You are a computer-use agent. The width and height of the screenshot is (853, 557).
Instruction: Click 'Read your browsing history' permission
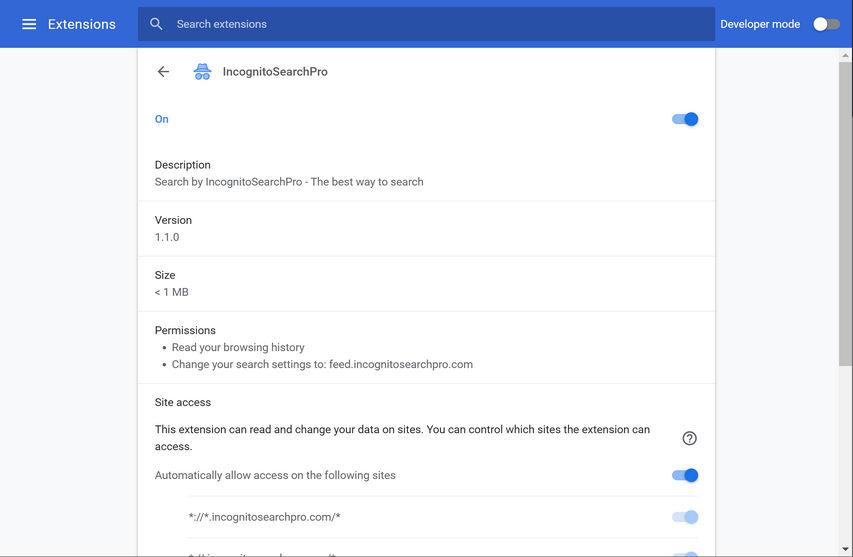(238, 347)
